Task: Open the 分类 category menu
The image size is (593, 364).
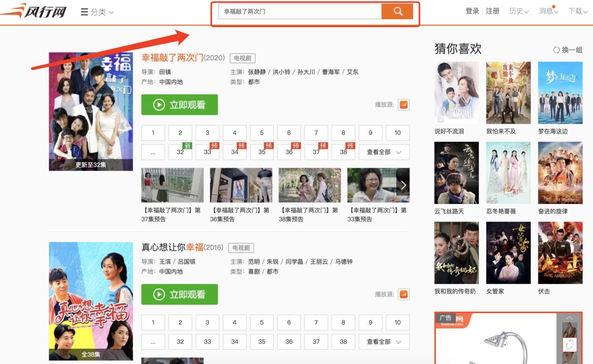Action: click(x=97, y=12)
